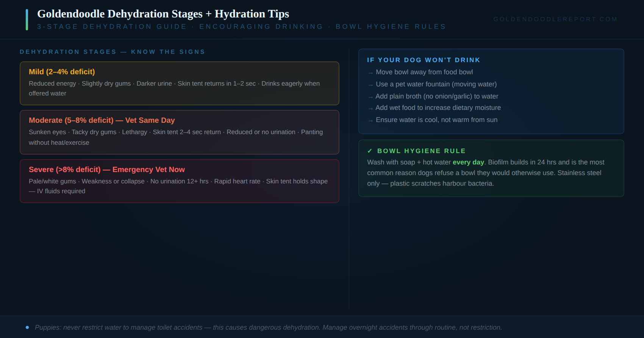
Task: Click the teal accent bar beside title
Action: 27,20
